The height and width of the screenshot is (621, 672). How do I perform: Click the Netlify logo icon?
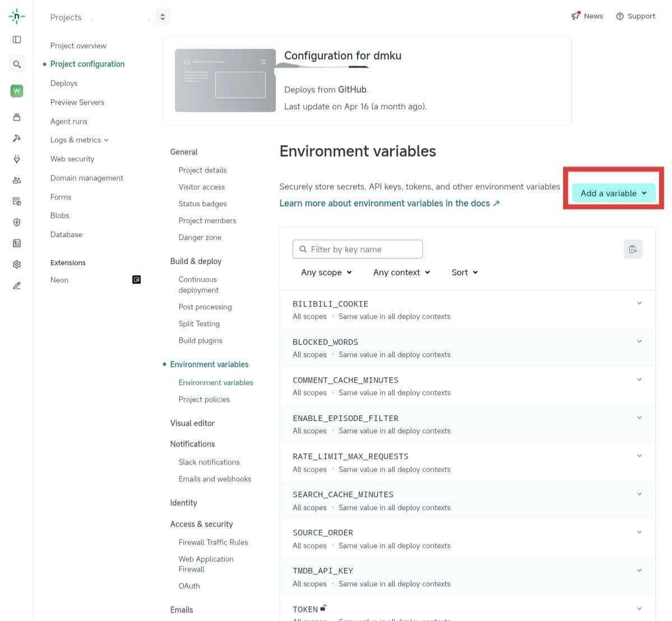[x=17, y=16]
